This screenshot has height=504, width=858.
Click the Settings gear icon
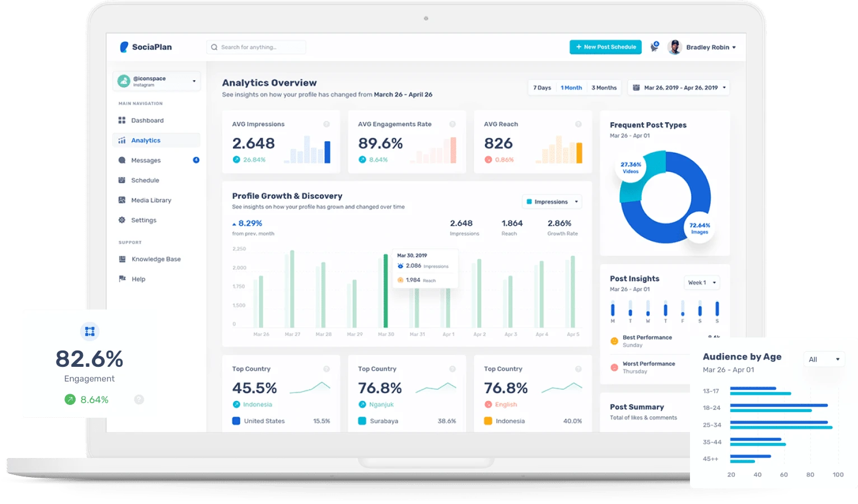coord(122,220)
